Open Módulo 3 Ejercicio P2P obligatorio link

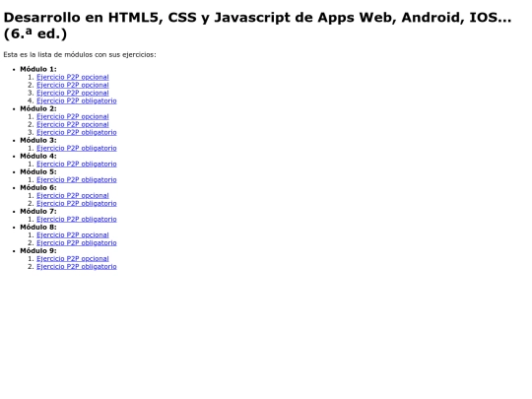pyautogui.click(x=77, y=148)
